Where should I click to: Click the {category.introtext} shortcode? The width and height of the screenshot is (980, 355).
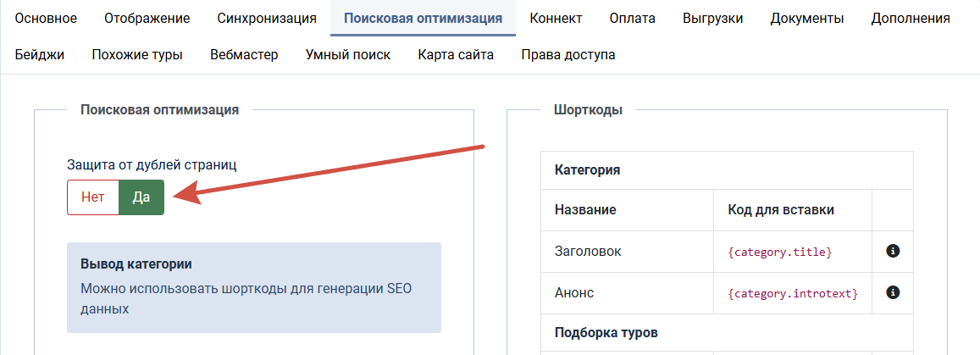click(x=793, y=293)
